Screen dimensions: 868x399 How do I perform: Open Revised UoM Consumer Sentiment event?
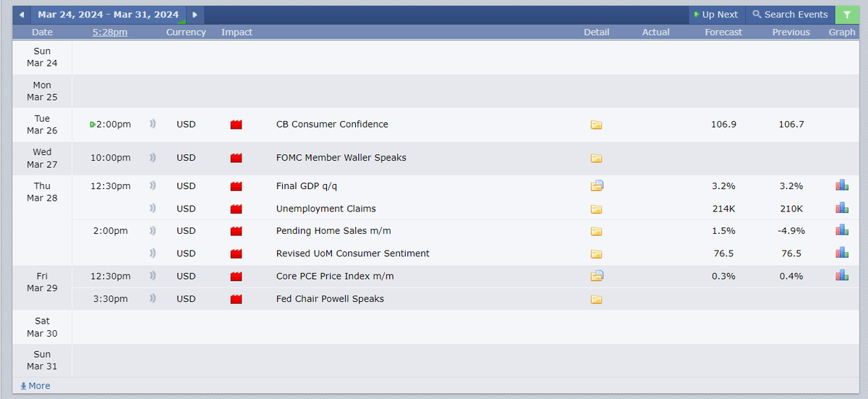353,254
